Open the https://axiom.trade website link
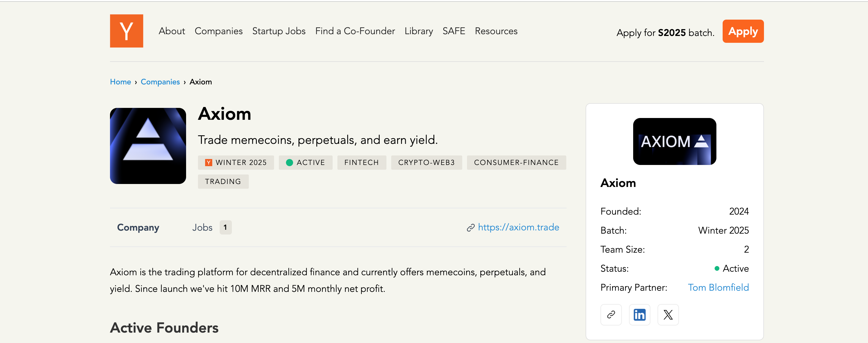 point(518,227)
